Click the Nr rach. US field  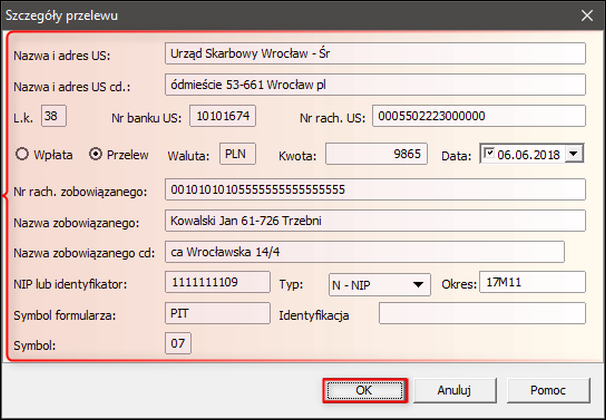coord(479,116)
